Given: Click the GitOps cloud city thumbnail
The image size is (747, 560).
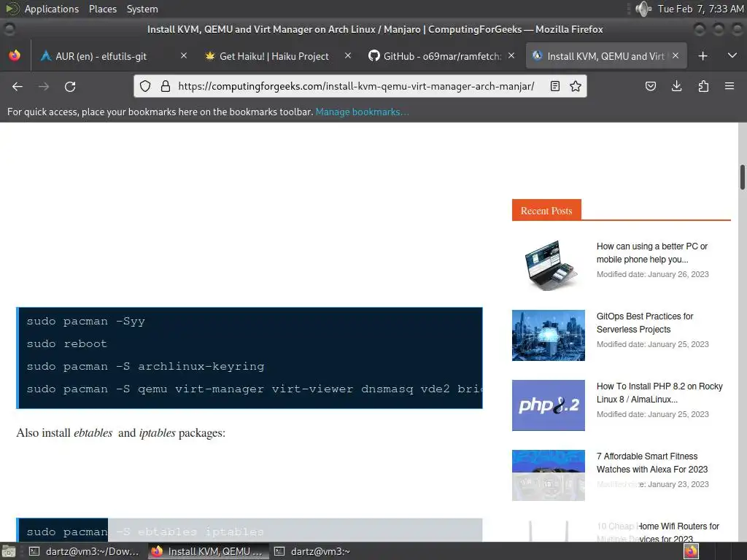Looking at the screenshot, I should (549, 335).
